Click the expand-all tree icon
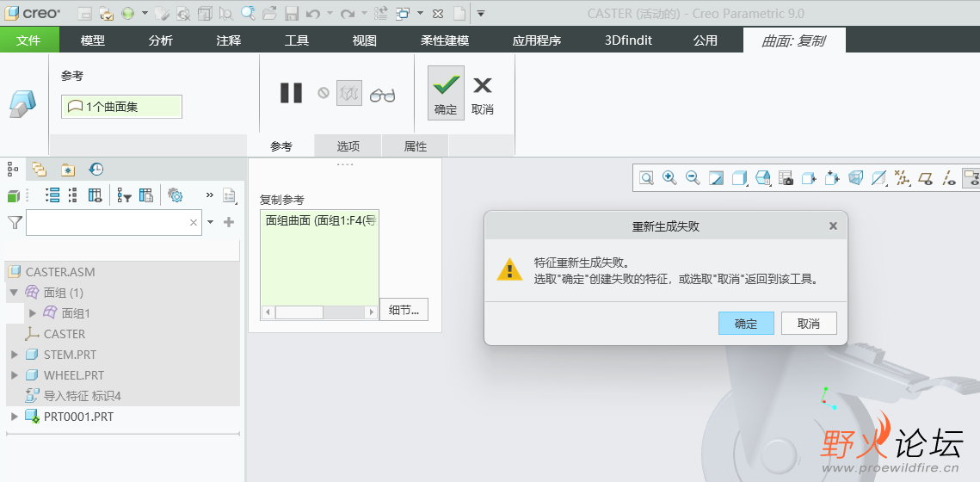 (x=52, y=195)
